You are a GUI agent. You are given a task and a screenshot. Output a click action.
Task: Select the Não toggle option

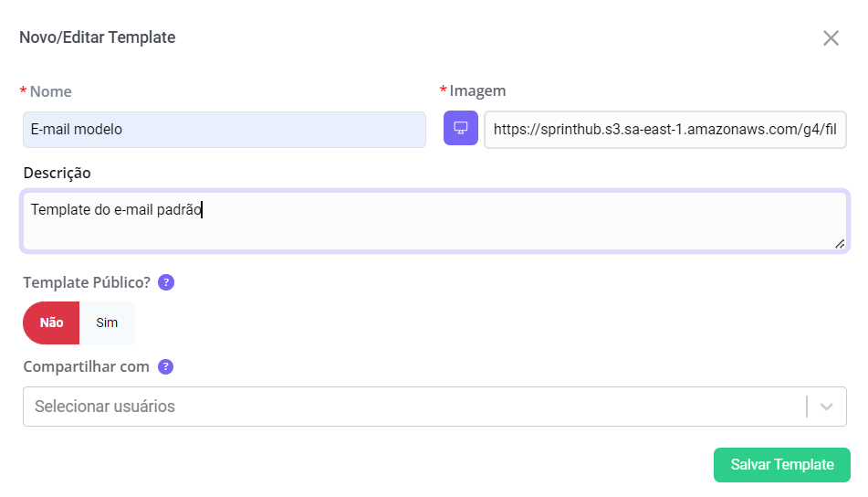[51, 323]
